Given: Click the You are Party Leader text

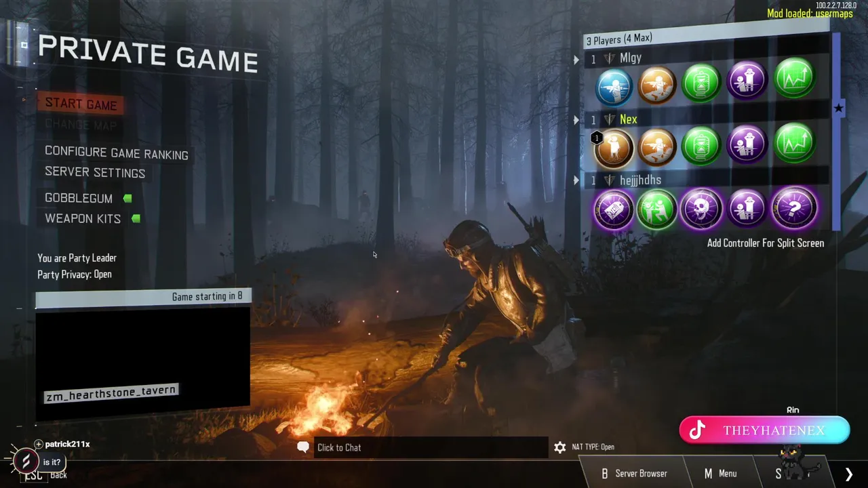Looking at the screenshot, I should tap(77, 258).
